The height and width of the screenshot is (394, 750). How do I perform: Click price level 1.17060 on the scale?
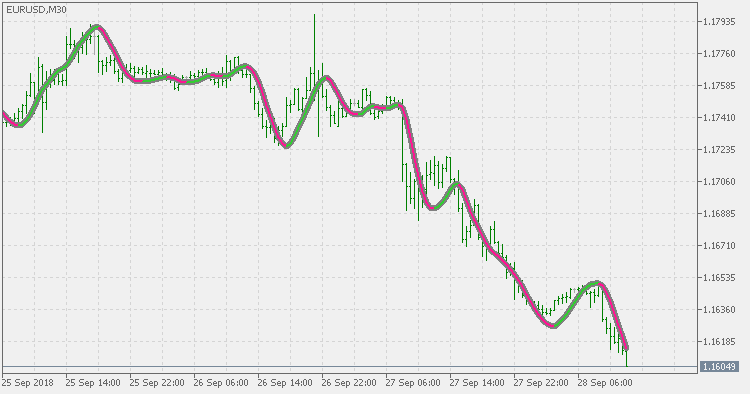[x=719, y=182]
